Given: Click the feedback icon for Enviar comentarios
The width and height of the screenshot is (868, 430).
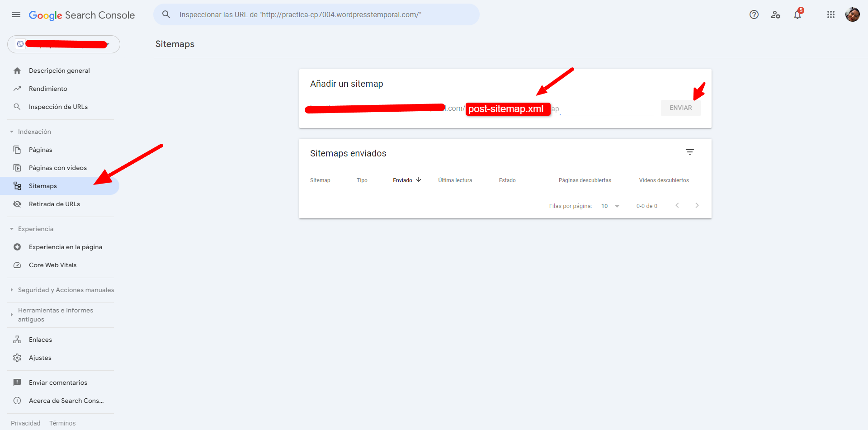Looking at the screenshot, I should 17,383.
